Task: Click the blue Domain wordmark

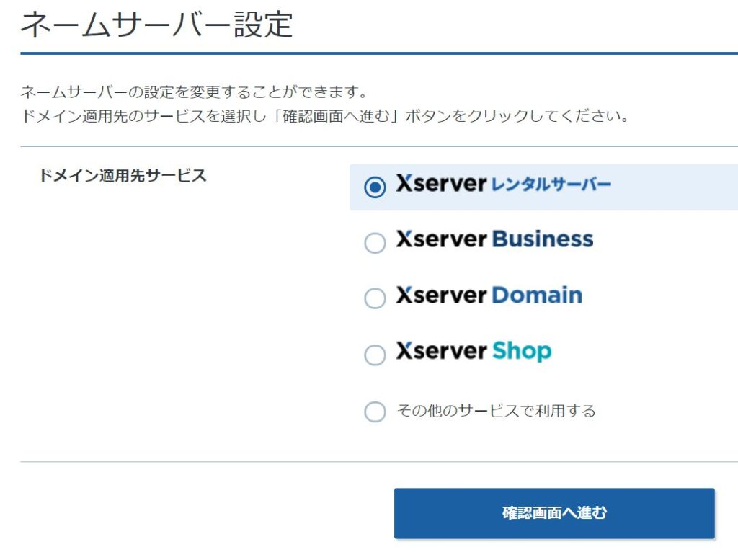Action: pos(537,295)
